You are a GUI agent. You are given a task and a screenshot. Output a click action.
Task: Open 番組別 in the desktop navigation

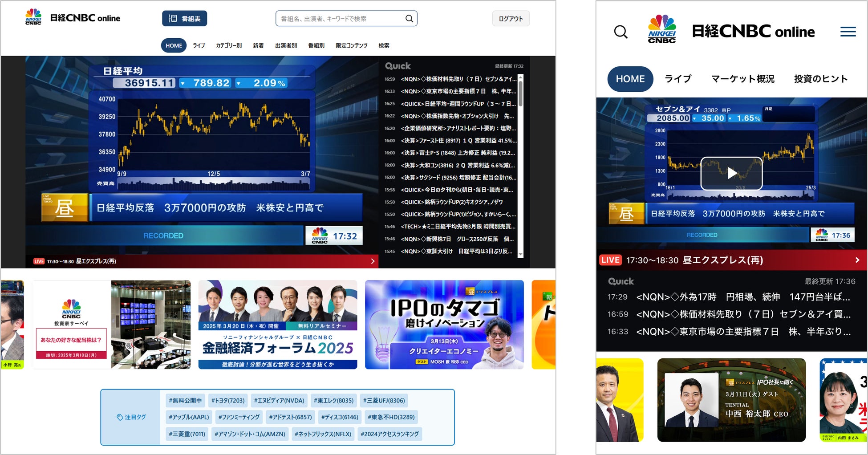[316, 45]
